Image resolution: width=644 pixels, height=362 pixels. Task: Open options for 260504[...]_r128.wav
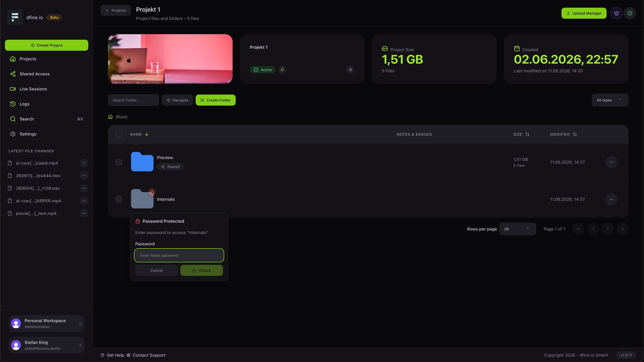click(84, 188)
